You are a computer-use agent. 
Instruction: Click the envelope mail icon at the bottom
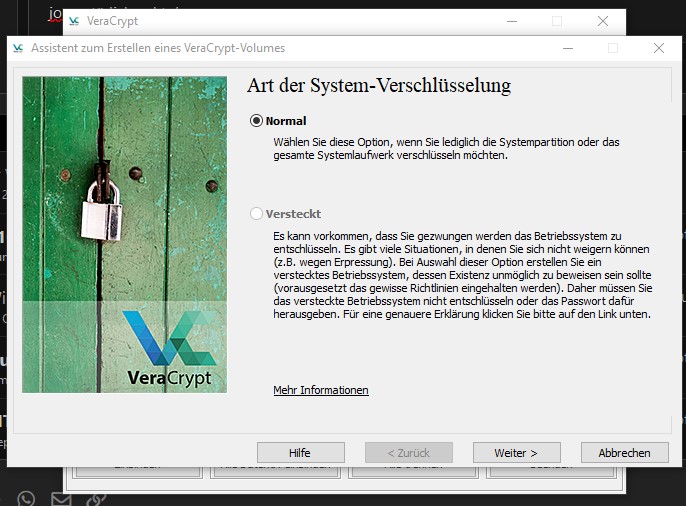tap(61, 499)
